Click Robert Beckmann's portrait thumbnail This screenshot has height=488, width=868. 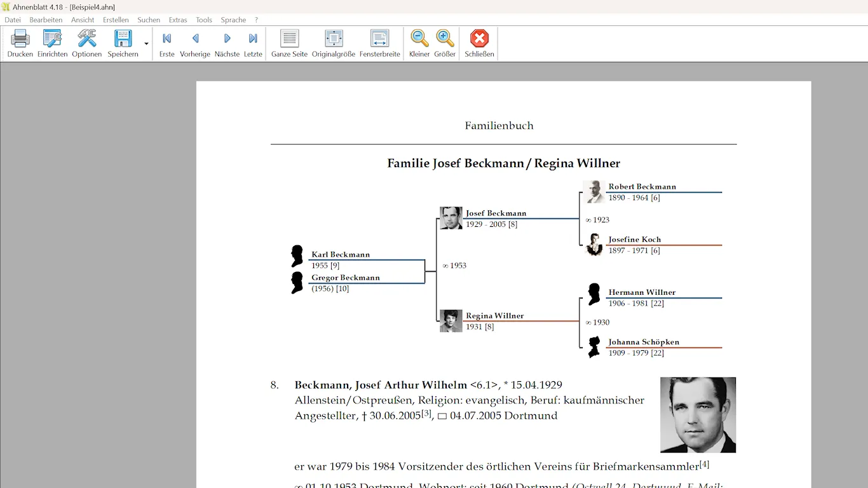point(593,192)
